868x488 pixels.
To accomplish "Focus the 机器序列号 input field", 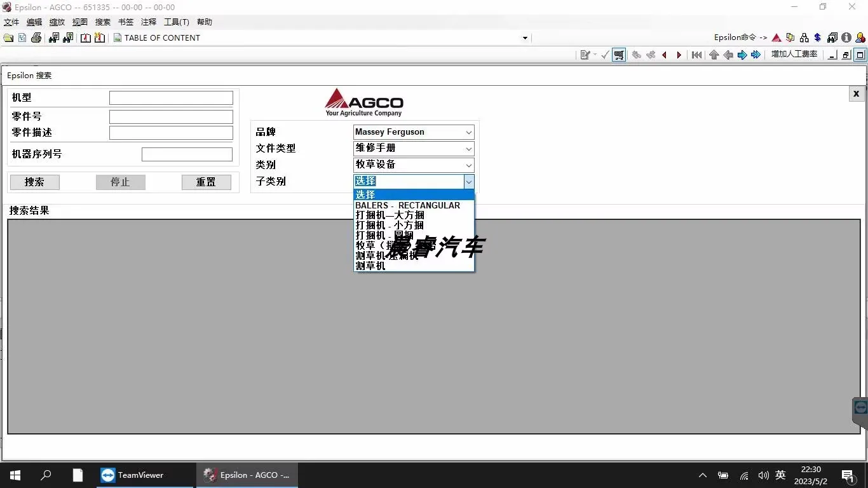I will [187, 154].
